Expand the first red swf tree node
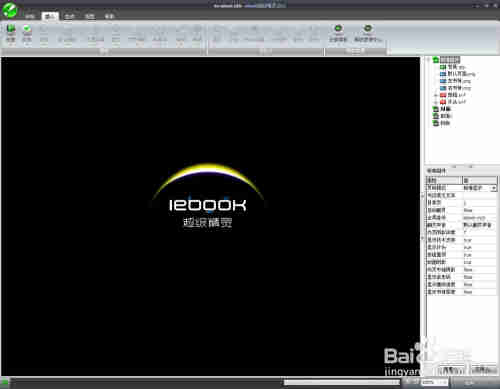 click(436, 95)
